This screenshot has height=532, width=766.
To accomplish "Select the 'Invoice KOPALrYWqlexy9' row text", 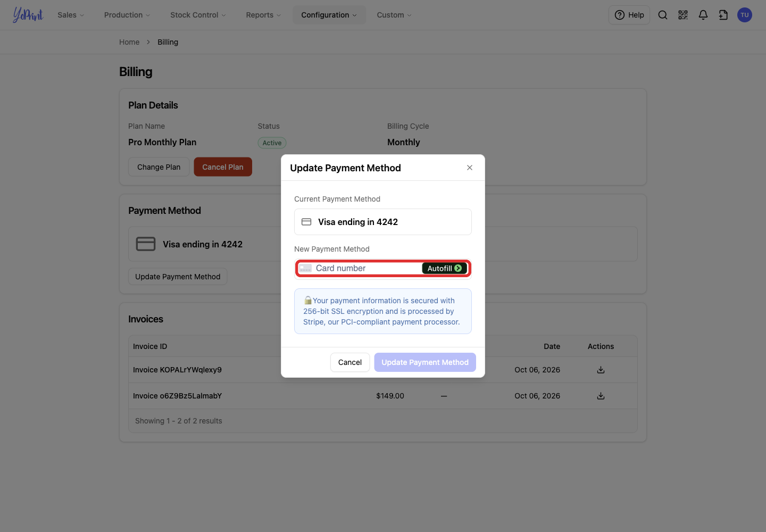I will pos(177,370).
